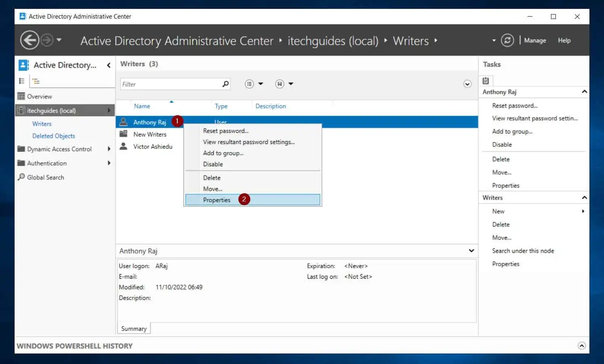Click Writers in the breadcrumb path

click(x=410, y=40)
